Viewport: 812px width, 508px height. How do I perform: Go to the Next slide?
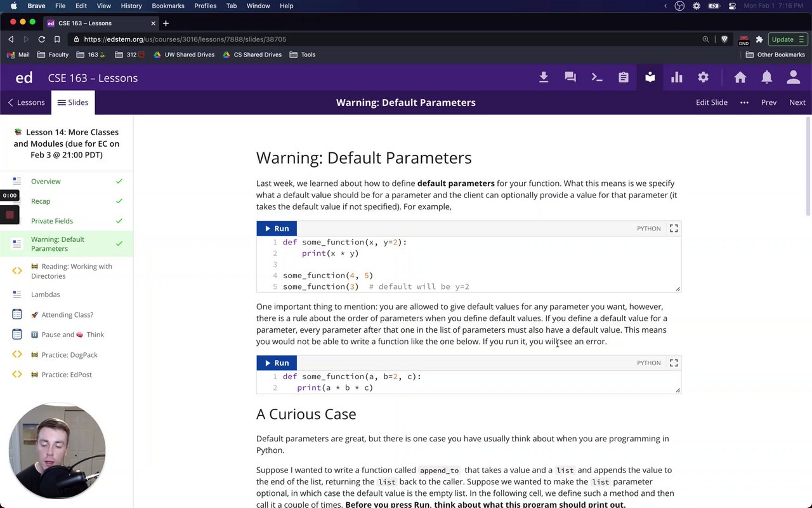coord(797,103)
